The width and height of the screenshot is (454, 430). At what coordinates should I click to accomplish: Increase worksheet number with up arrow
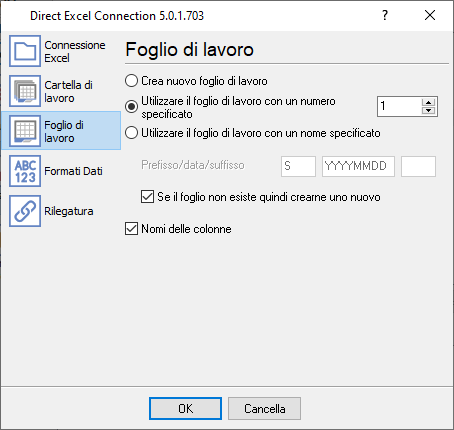coord(428,102)
